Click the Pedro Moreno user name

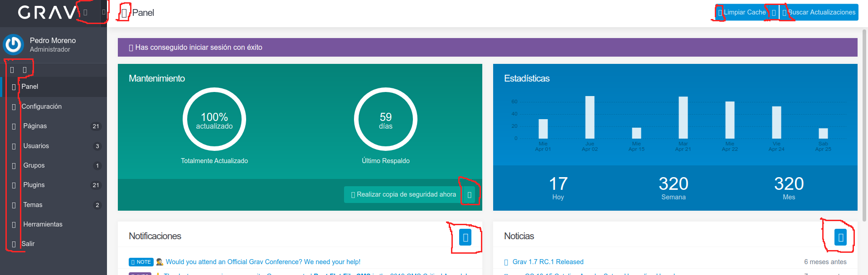[x=53, y=40]
